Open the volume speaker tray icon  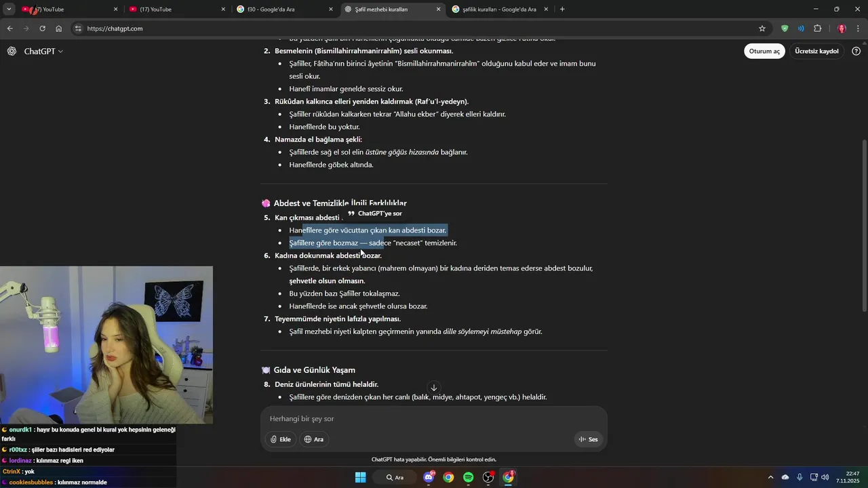click(x=825, y=477)
